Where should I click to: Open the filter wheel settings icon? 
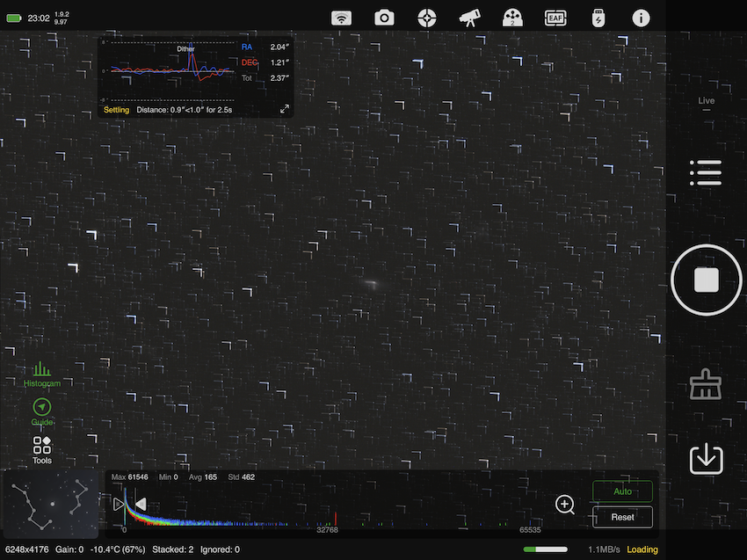point(512,18)
